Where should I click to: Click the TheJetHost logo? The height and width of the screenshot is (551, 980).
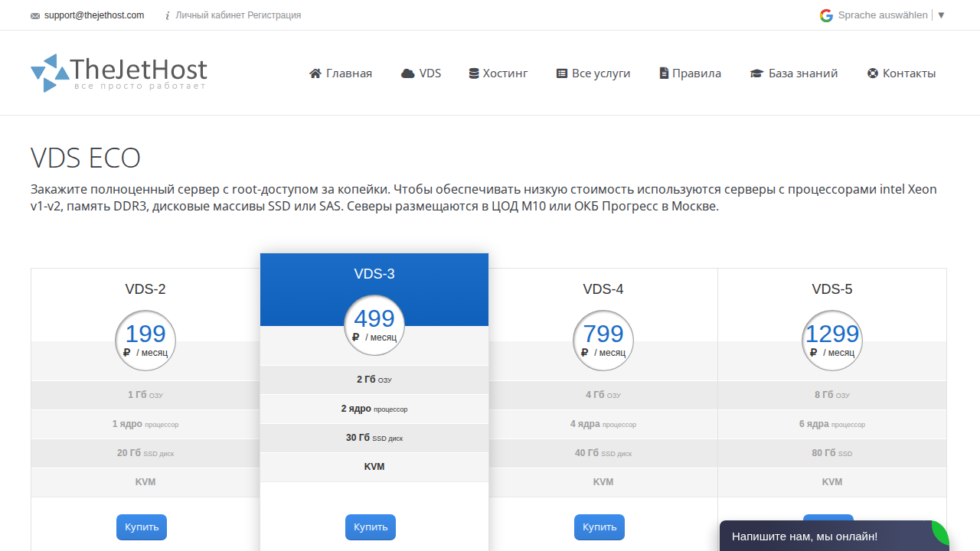tap(119, 73)
